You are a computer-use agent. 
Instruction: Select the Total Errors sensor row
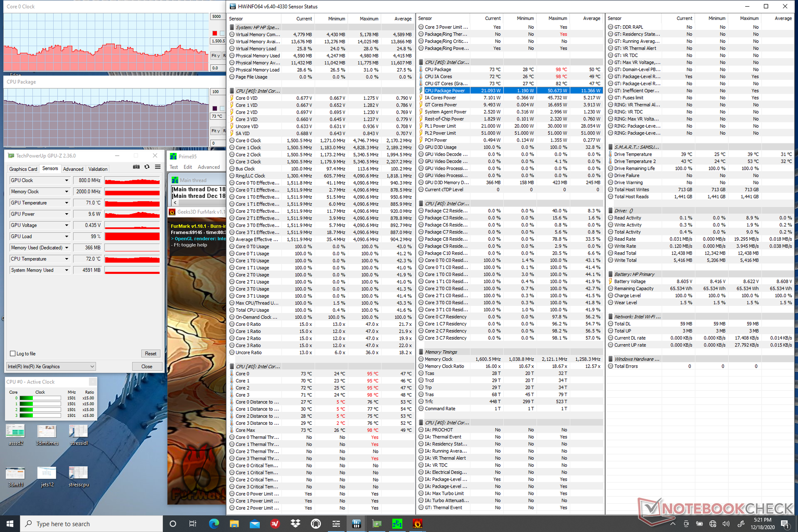pyautogui.click(x=700, y=366)
